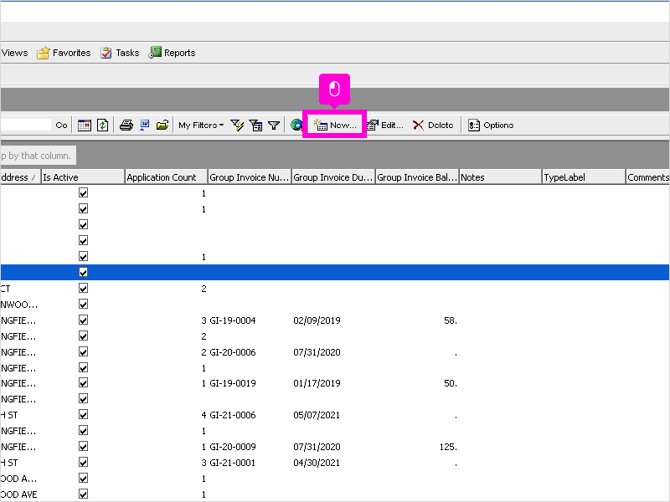Click the export to Word icon
The image size is (670, 502).
[145, 125]
